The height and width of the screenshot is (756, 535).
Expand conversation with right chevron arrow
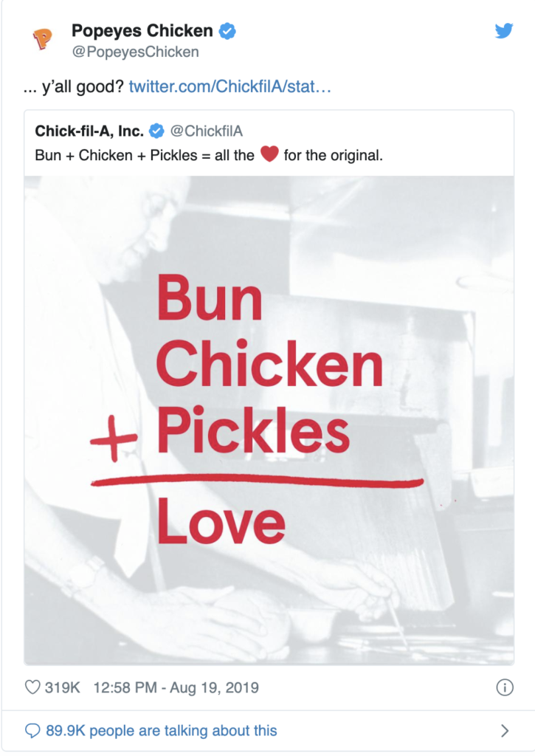point(505,730)
